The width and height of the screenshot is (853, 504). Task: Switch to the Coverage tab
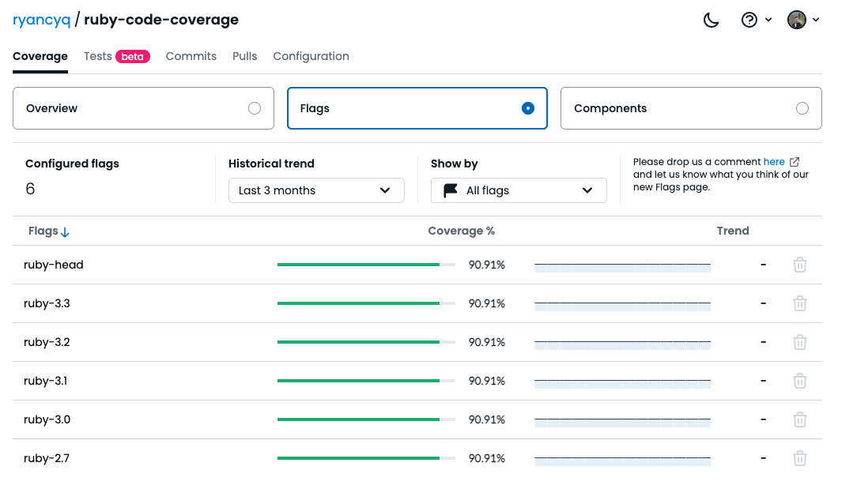coord(40,57)
